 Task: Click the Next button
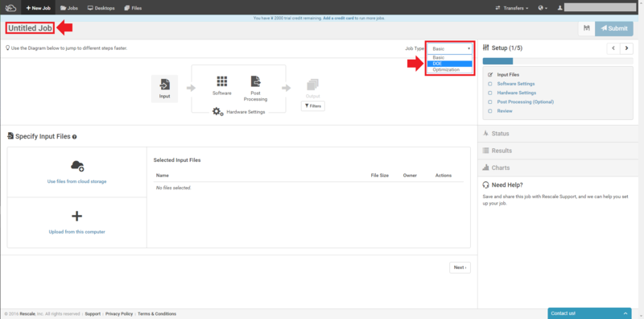pyautogui.click(x=460, y=267)
